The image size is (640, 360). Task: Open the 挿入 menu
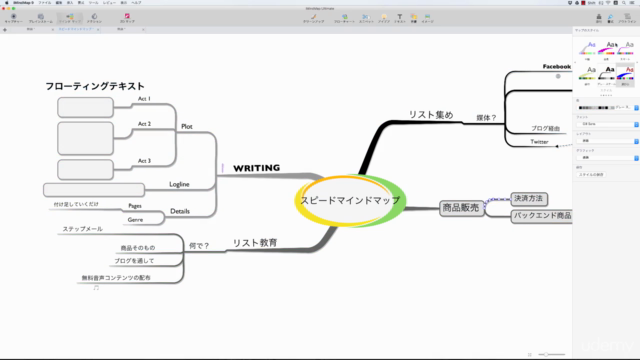70,3
